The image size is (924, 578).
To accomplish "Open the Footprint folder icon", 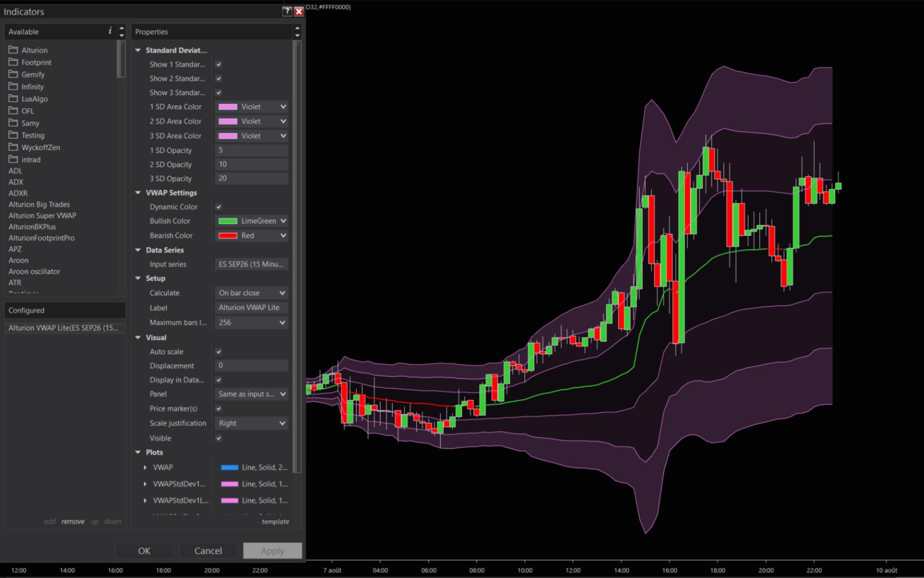I will [x=13, y=62].
